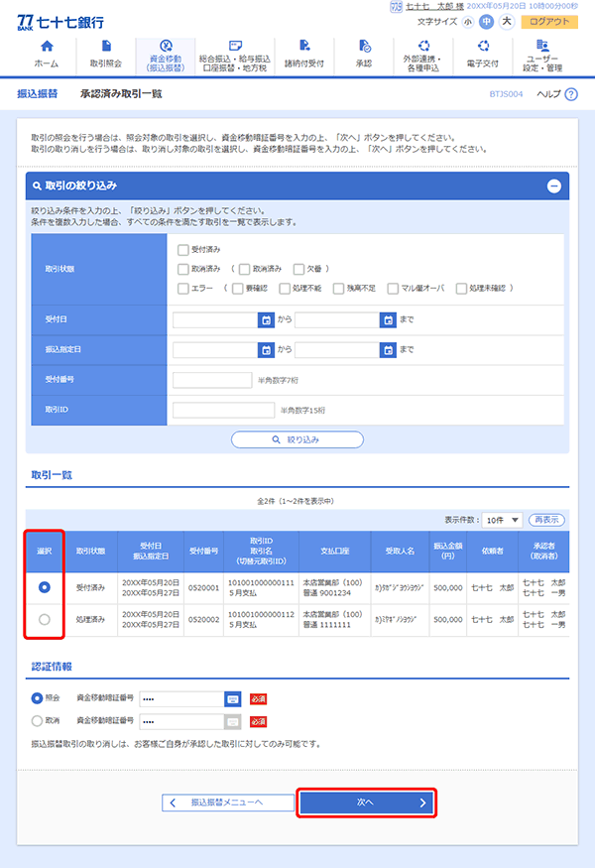Click 振込指定日 end date field
This screenshot has height=868, width=595.
(337, 350)
